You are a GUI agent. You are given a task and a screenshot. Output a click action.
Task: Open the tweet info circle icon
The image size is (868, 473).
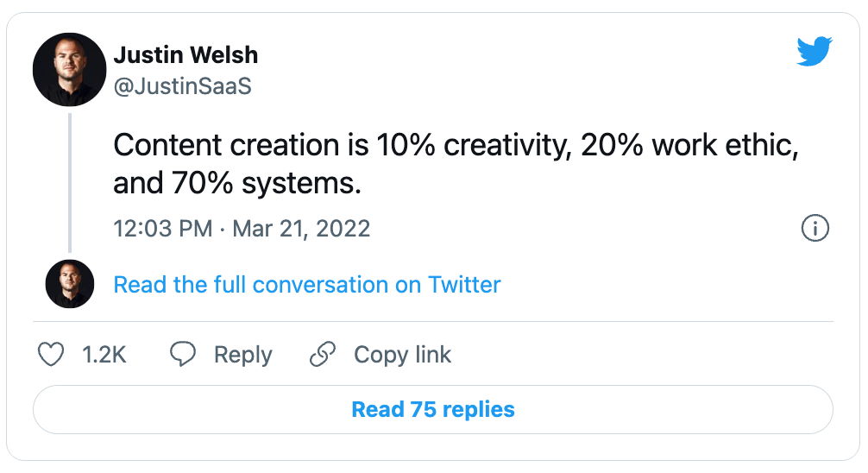click(x=815, y=228)
